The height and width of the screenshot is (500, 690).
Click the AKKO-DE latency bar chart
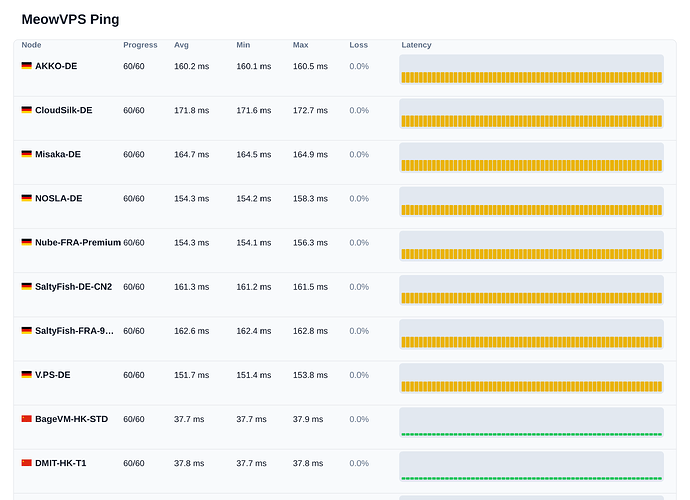532,70
